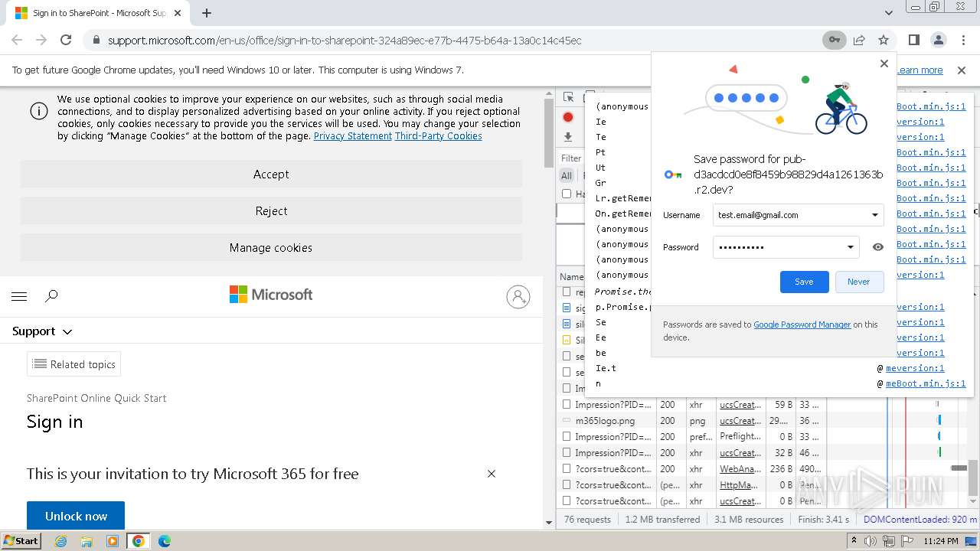Open Microsoft Edge from taskbar
This screenshot has height=551, width=980.
164,541
